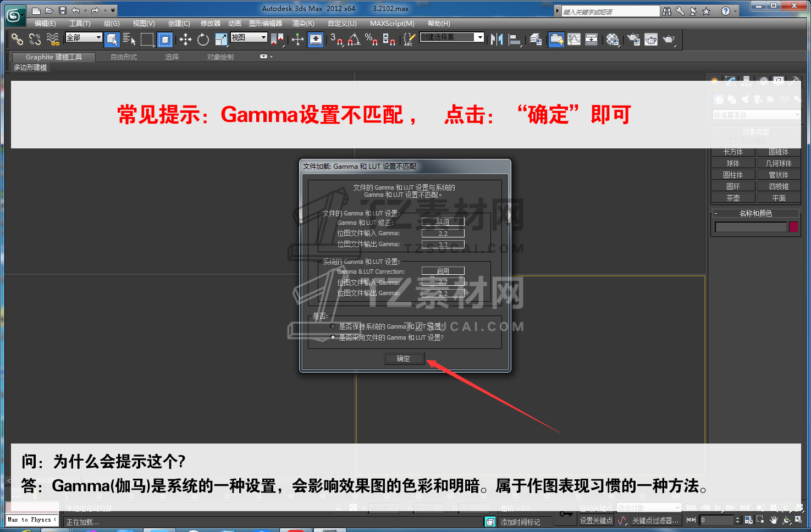Open the 渲染(R) menu
This screenshot has height=532, width=811.
304,24
